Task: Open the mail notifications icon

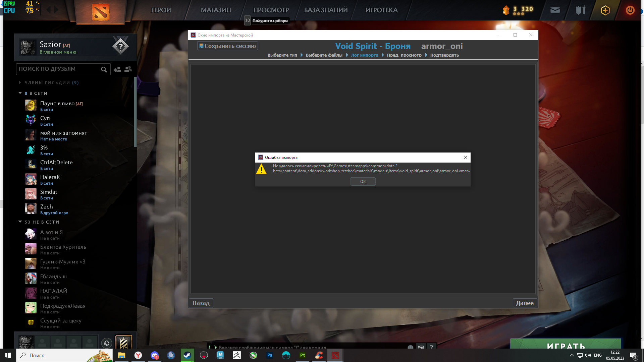Action: point(555,10)
